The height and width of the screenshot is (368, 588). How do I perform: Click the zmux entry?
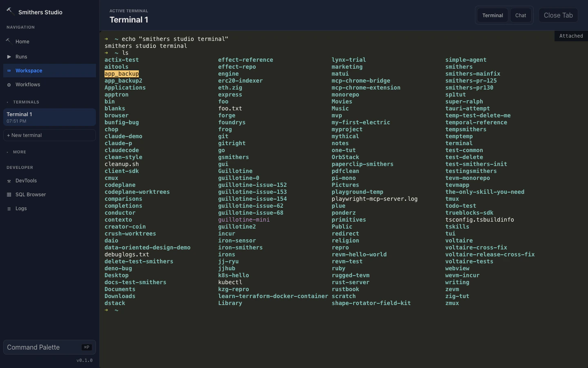(x=452, y=303)
